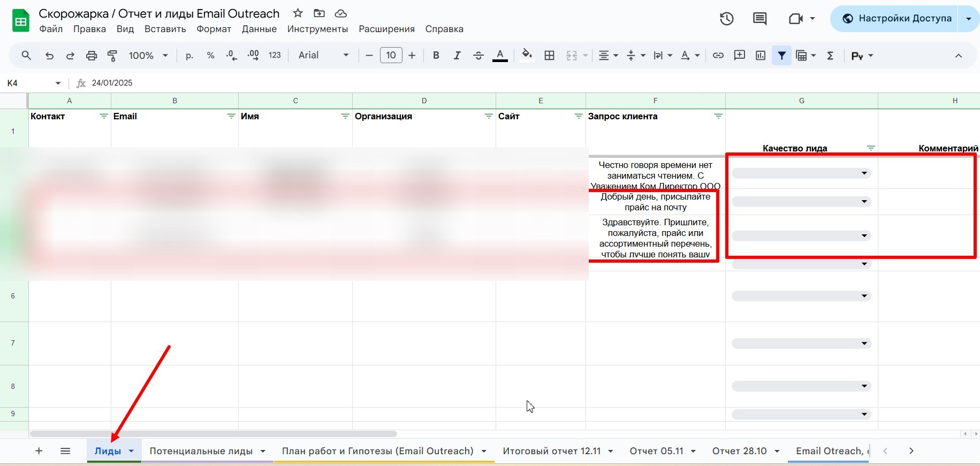The image size is (980, 466).
Task: Open the Контакт column filter
Action: pos(104,116)
